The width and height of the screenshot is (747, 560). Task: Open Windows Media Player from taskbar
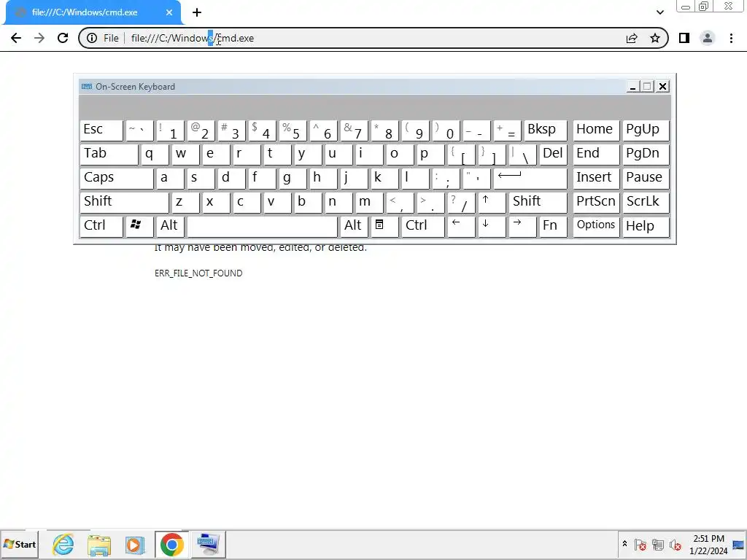tap(134, 544)
